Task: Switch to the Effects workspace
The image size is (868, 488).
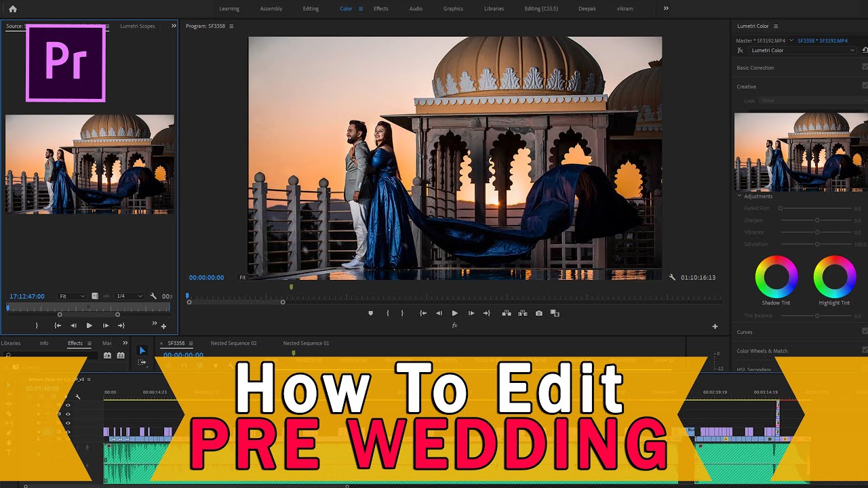Action: coord(381,9)
